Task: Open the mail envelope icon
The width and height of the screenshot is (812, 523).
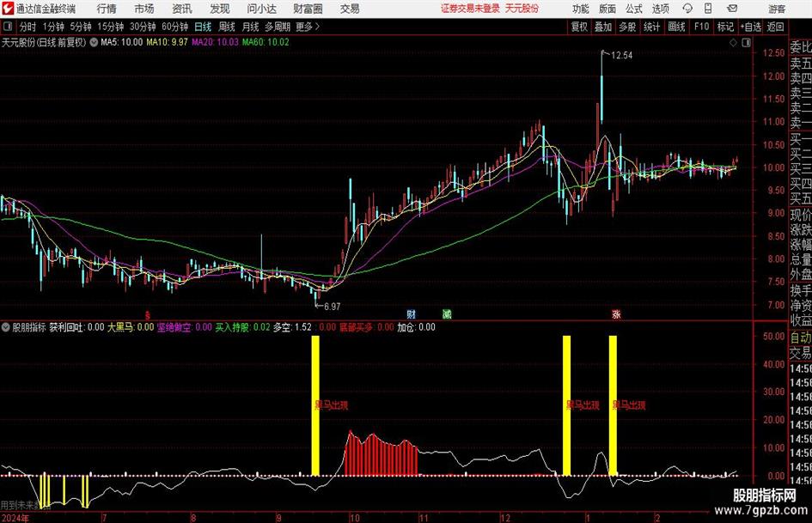Action: coord(732,9)
